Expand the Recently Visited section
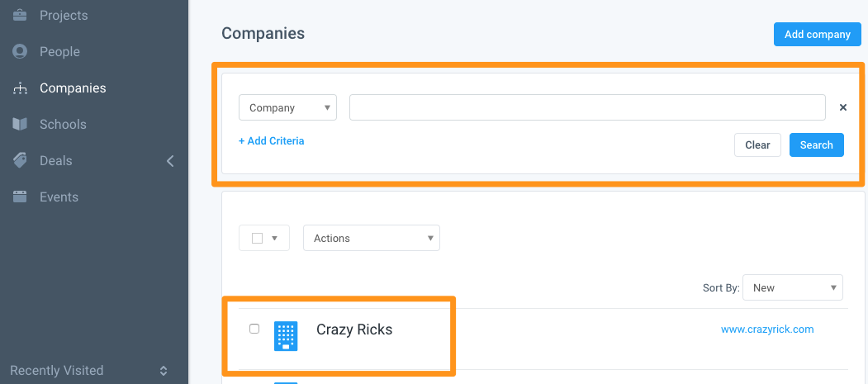 point(164,371)
